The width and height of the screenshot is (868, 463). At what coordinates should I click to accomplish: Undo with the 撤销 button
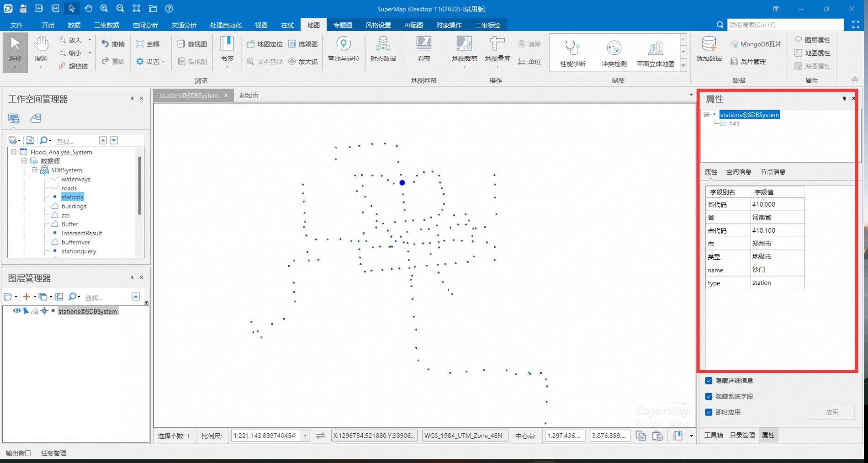pos(113,44)
